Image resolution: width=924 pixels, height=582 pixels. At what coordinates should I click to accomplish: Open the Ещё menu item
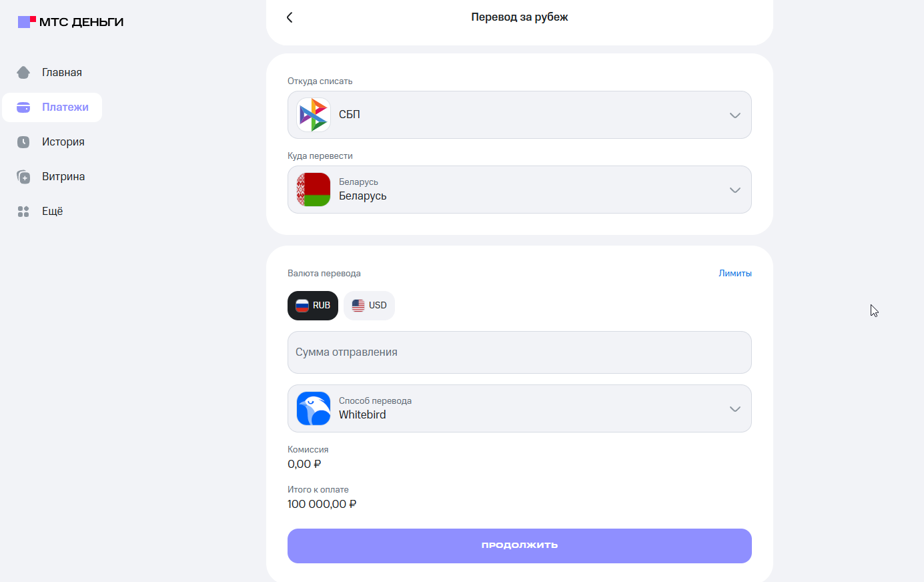point(52,212)
